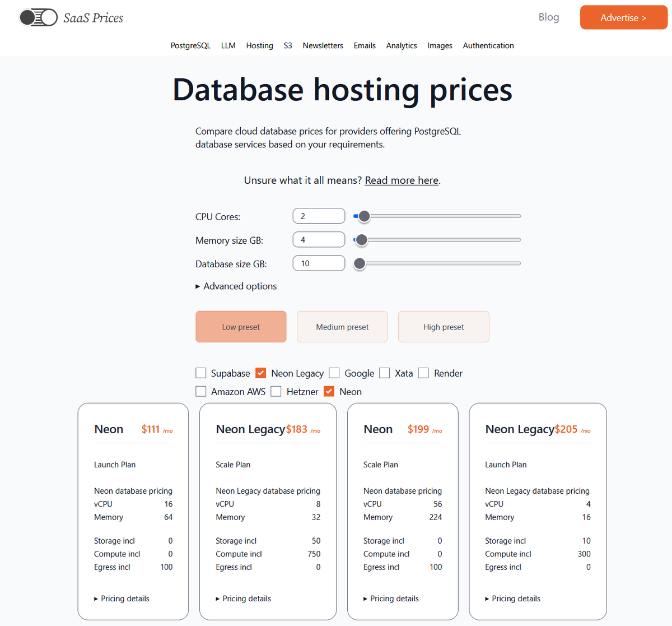672x626 pixels.
Task: Click the CPU Cores slider handle
Action: tap(364, 216)
